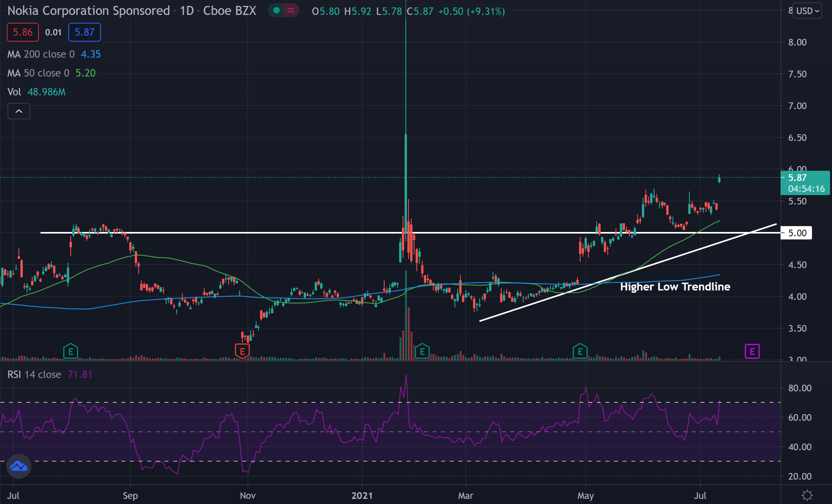Image resolution: width=832 pixels, height=504 pixels.
Task: Click the 5.00 horizontal line price label
Action: coord(797,233)
